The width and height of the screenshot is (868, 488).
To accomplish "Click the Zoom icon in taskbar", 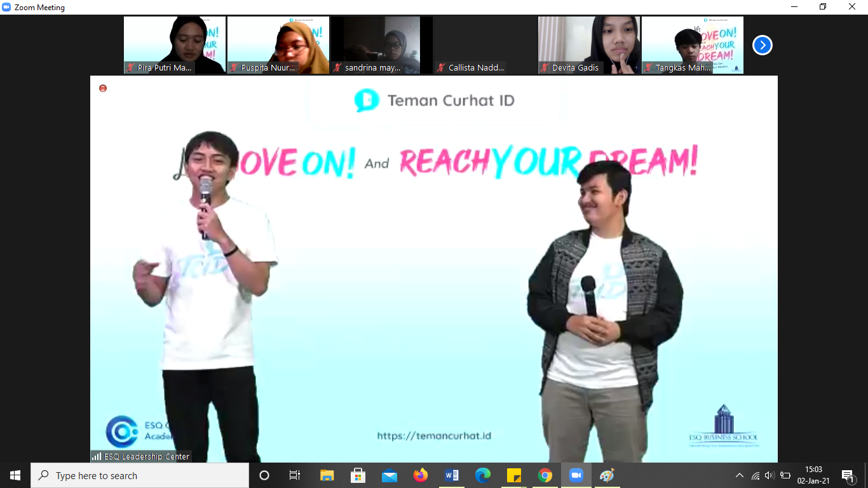I will pyautogui.click(x=576, y=475).
